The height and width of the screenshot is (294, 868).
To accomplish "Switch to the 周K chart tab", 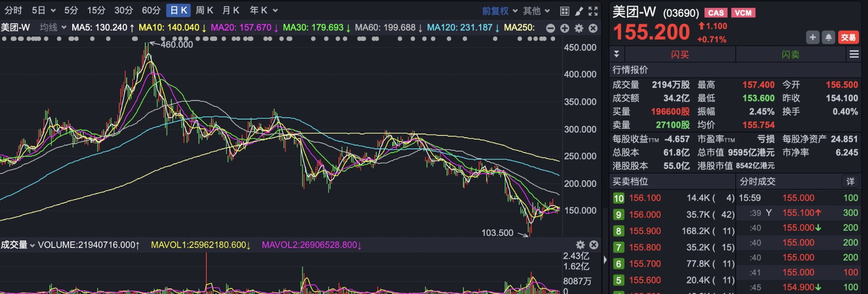I will (204, 10).
